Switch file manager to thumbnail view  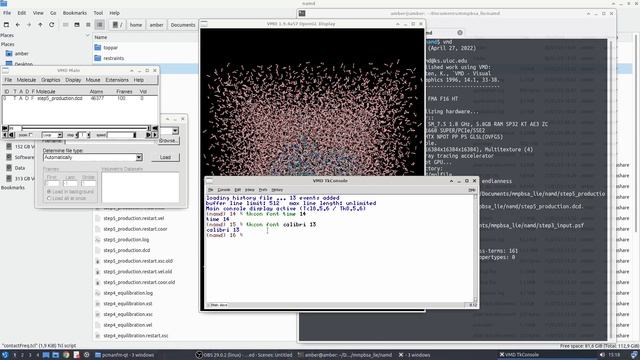pos(77,25)
